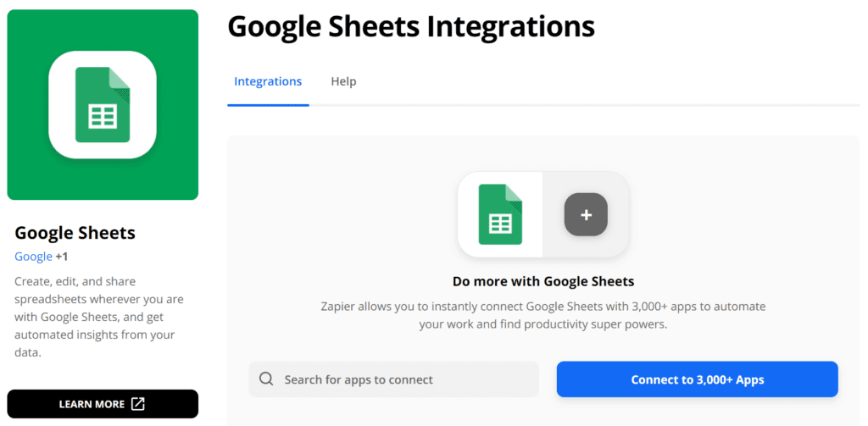This screenshot has width=868, height=426.
Task: Click Connect to 3,000+ Apps button
Action: pos(697,379)
